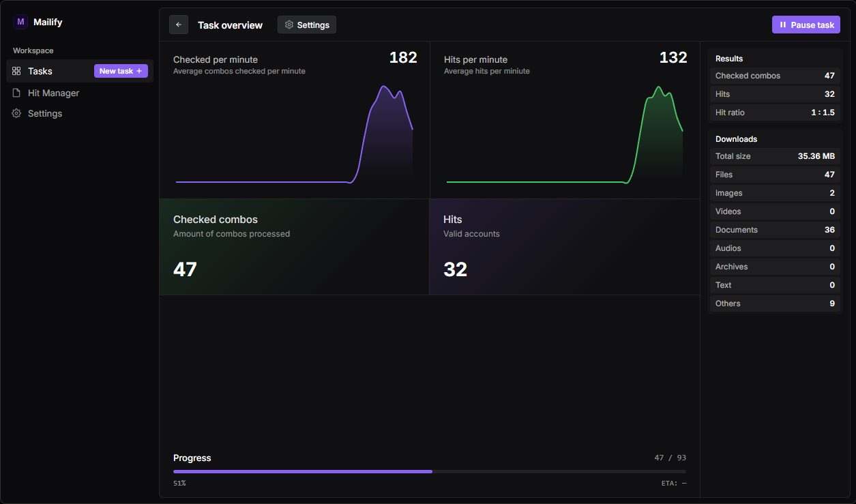Click the Checked combos row under Results
This screenshot has height=504, width=856.
tap(775, 75)
